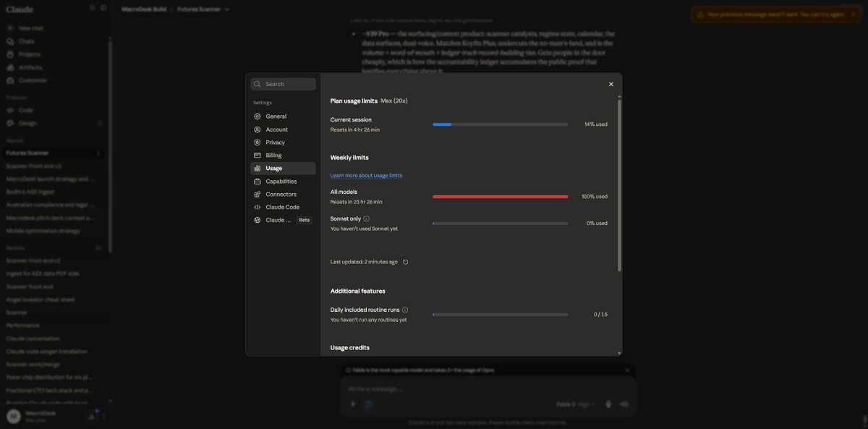868x429 pixels.
Task: Open the Claude Beta settings item
Action: coord(283,220)
